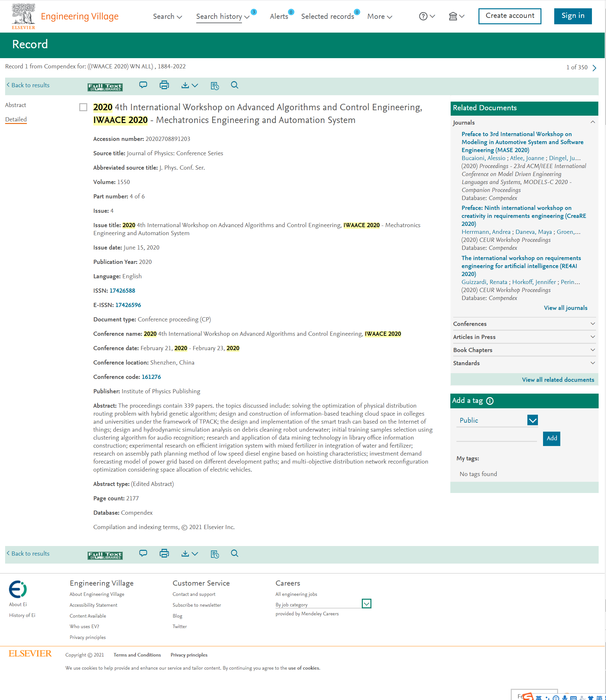Image resolution: width=606 pixels, height=700 pixels.
Task: Open the Search history menu
Action: click(223, 16)
